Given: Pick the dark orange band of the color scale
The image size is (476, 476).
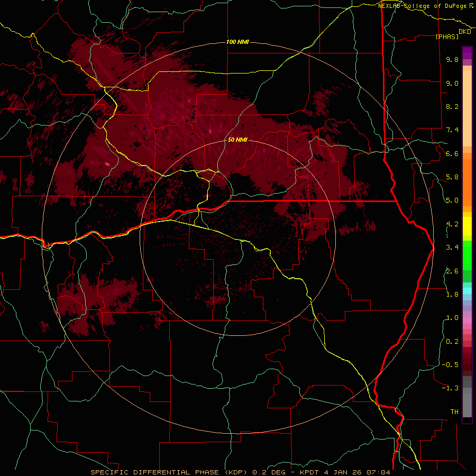Looking at the screenshot, I should coord(467,182).
